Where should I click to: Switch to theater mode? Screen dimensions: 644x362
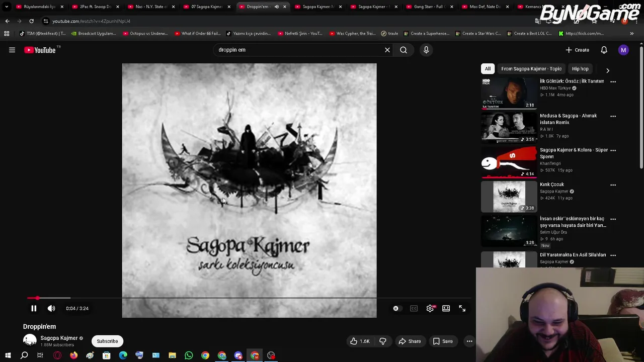(446, 308)
